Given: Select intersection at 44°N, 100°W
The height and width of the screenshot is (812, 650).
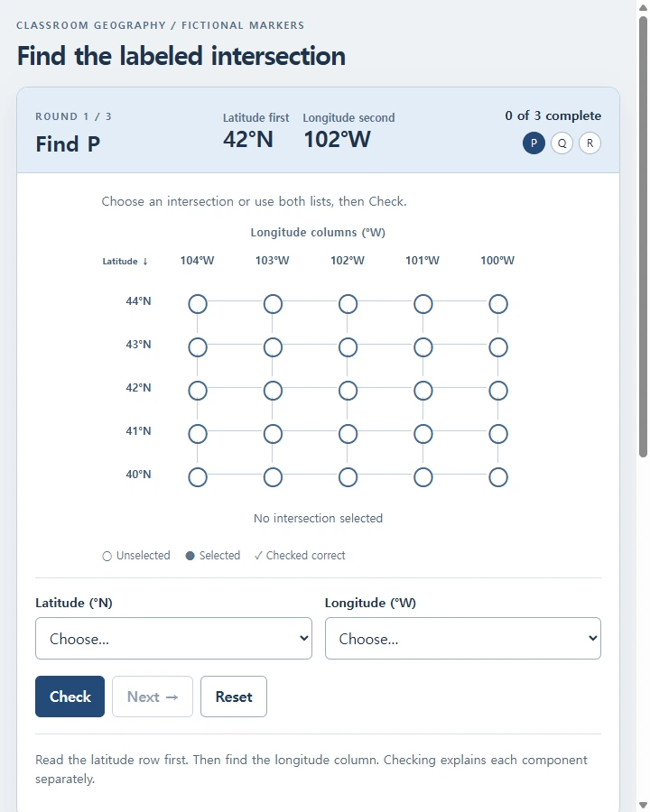Looking at the screenshot, I should click(498, 304).
